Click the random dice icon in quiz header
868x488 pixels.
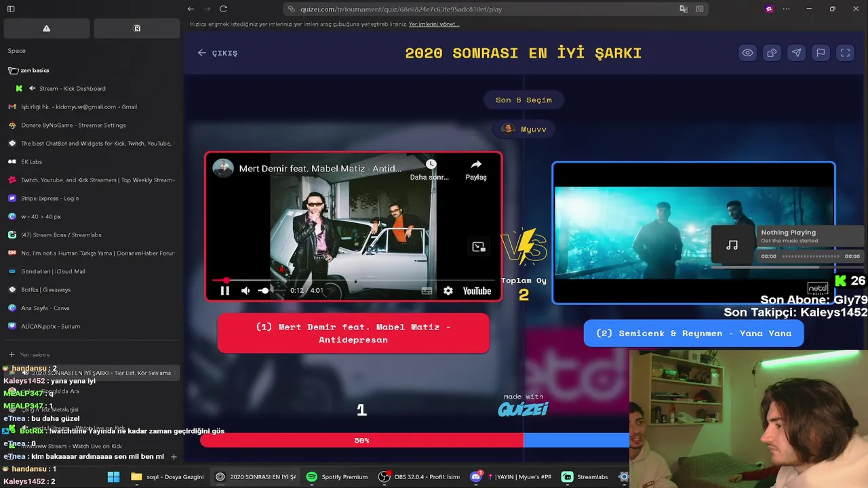click(x=772, y=53)
